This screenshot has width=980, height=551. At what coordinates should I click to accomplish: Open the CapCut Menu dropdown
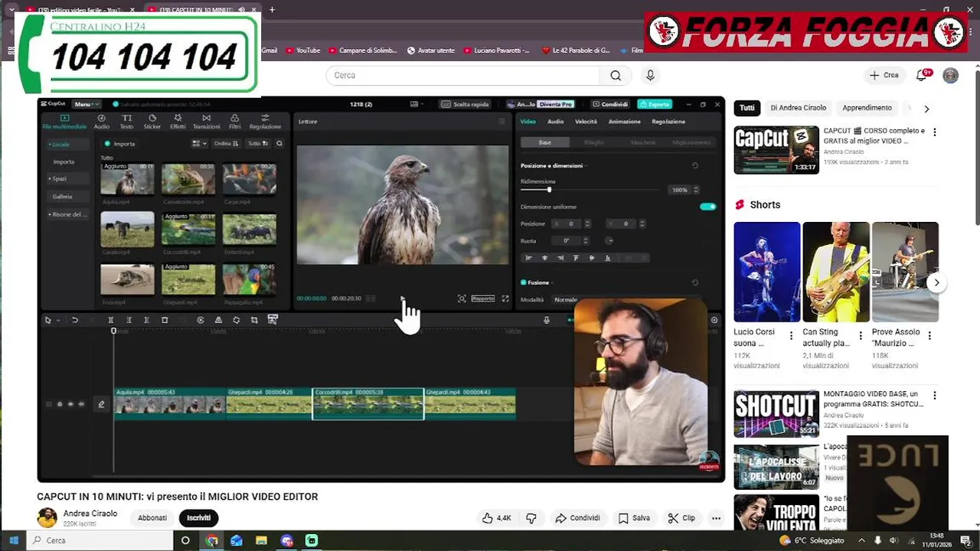pyautogui.click(x=85, y=104)
